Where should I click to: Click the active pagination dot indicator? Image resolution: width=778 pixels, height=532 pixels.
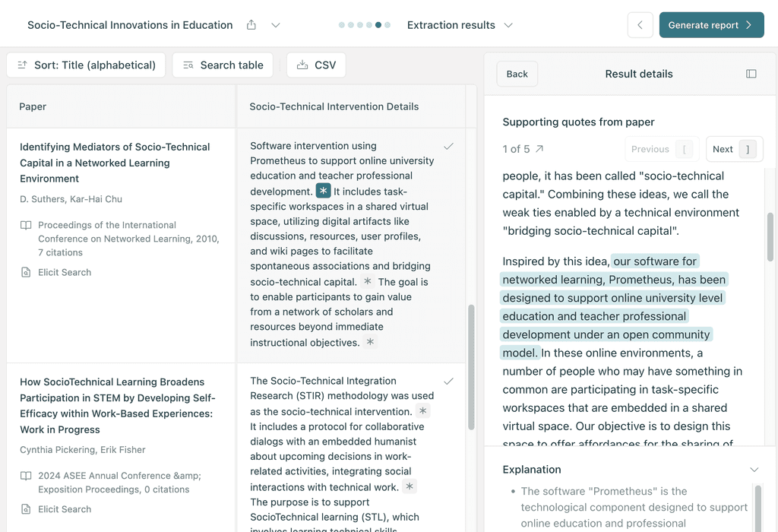tap(378, 25)
